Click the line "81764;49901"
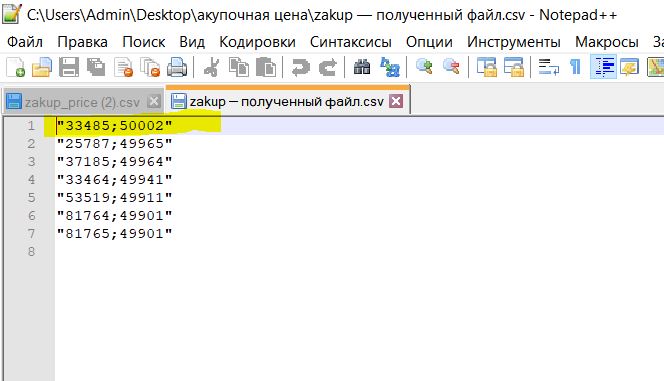This screenshot has height=381, width=664. 114,216
